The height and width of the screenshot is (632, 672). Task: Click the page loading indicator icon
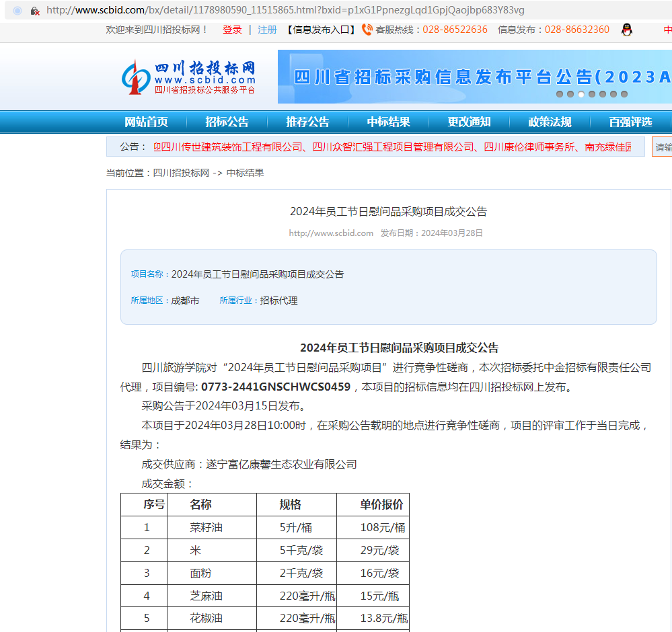point(17,11)
